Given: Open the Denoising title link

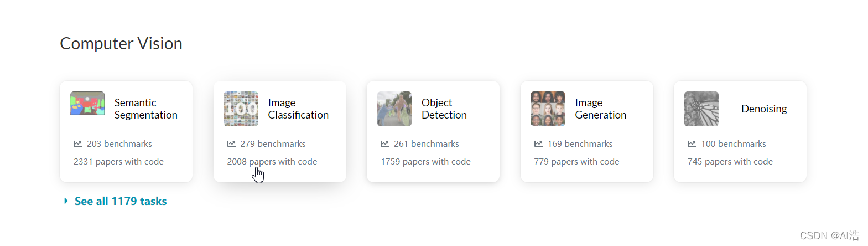Looking at the screenshot, I should [x=764, y=109].
